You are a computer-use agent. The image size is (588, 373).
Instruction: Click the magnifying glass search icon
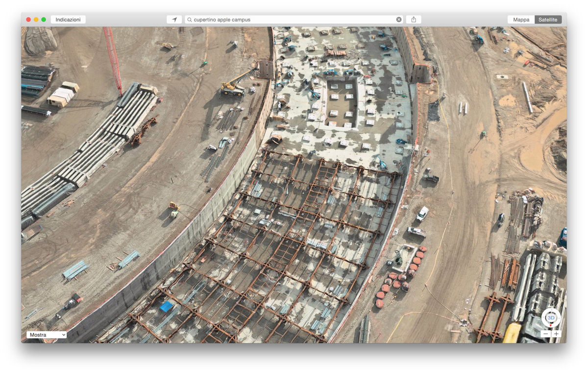[x=190, y=20]
